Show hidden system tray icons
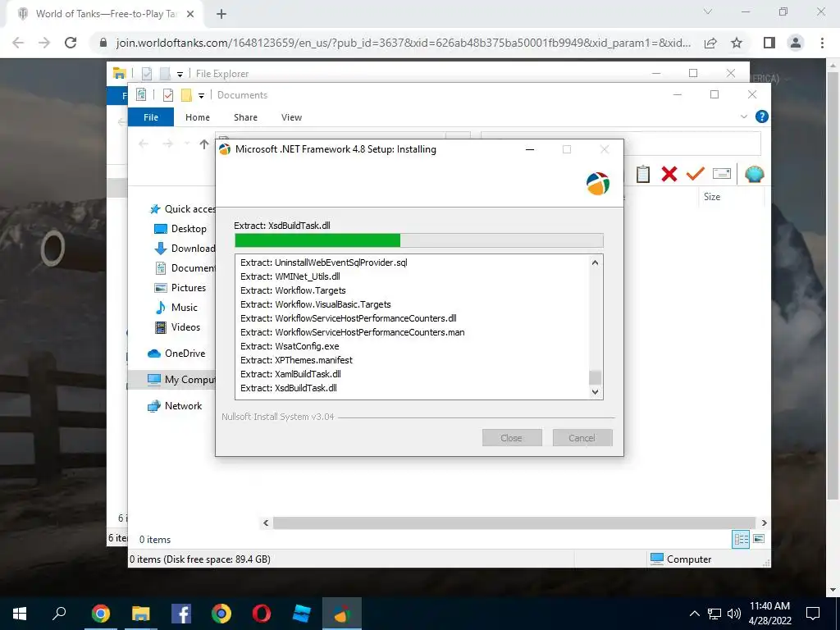 (694, 614)
